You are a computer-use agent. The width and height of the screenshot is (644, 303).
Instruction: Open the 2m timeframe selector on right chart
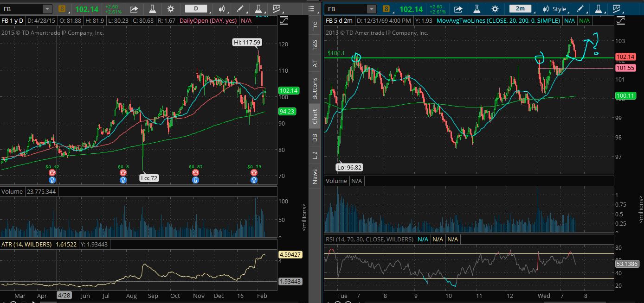point(520,9)
